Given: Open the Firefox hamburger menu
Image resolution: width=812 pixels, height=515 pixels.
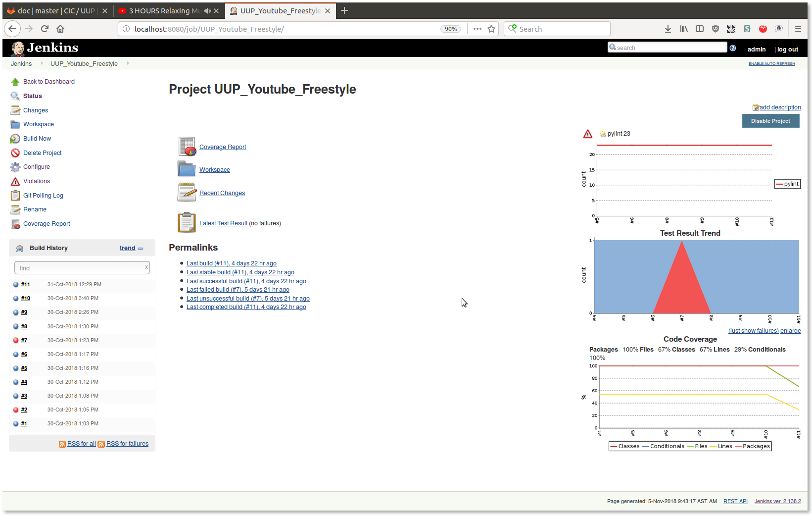Looking at the screenshot, I should pyautogui.click(x=798, y=29).
